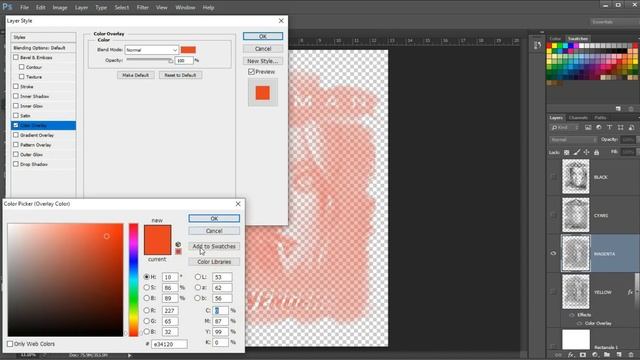Click lock position move icon
This screenshot has width=640, height=360.
[x=587, y=152]
